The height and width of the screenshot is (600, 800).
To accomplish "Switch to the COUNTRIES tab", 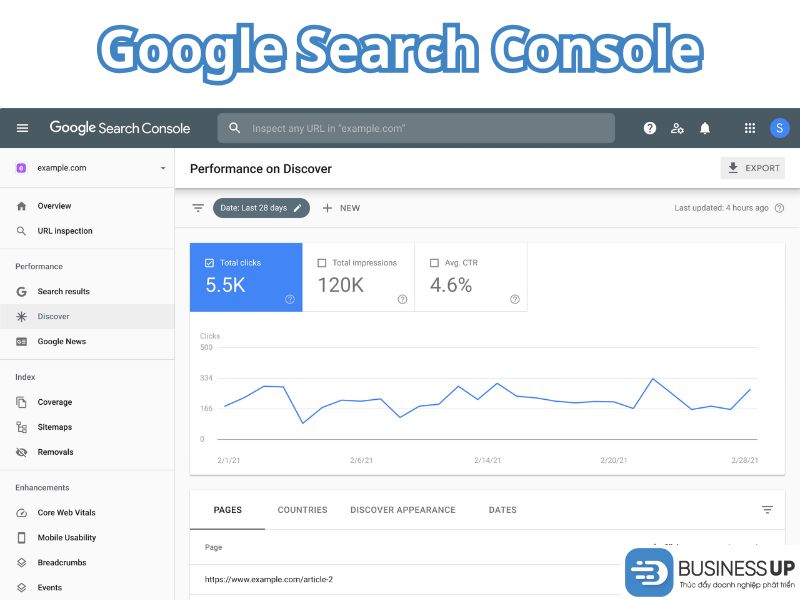I will (303, 510).
